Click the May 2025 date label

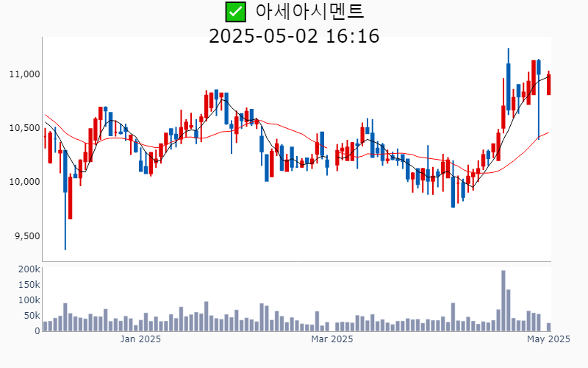tap(548, 339)
